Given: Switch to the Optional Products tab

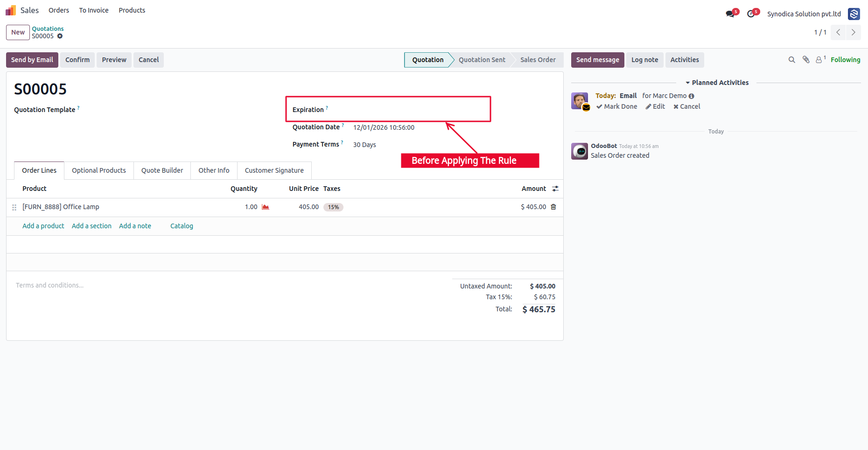Looking at the screenshot, I should click(99, 170).
